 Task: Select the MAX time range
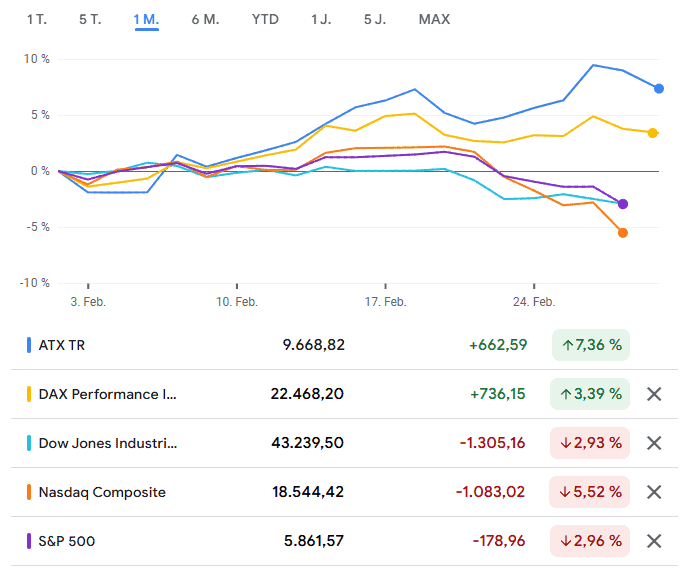point(434,20)
